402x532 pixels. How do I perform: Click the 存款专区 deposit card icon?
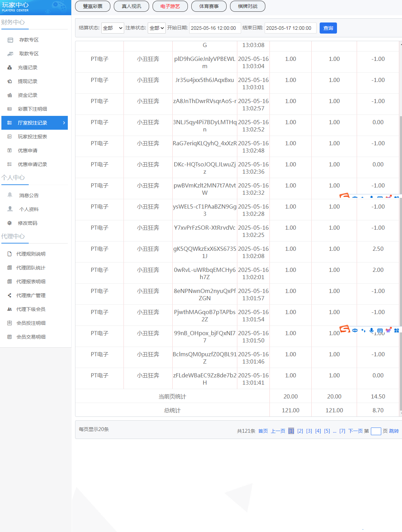10,40
